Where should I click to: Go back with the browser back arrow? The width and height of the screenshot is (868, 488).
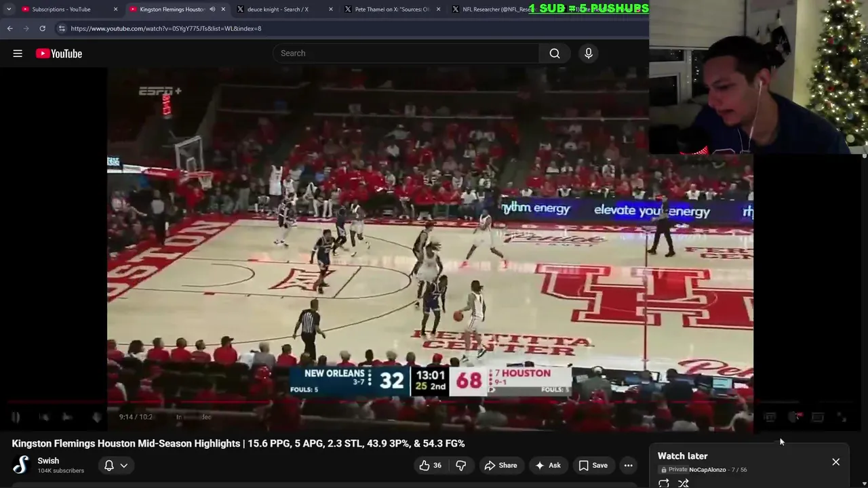pyautogui.click(x=9, y=28)
